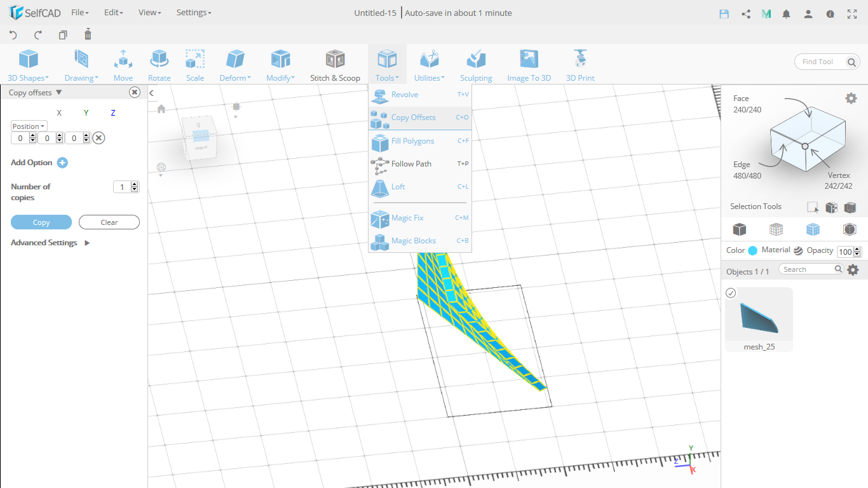The image size is (868, 488).
Task: Click the Number of copies stepper
Action: pos(134,187)
